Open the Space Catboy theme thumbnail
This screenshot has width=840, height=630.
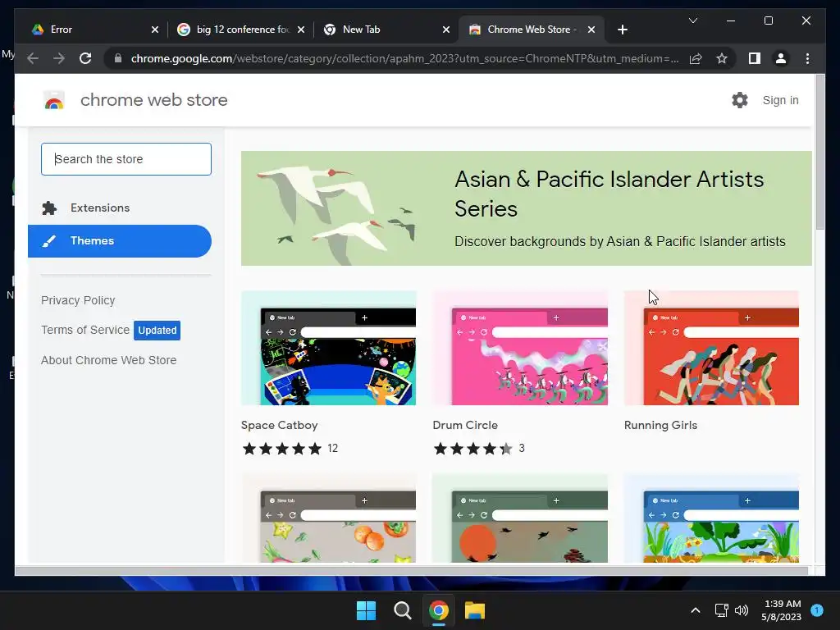click(328, 348)
